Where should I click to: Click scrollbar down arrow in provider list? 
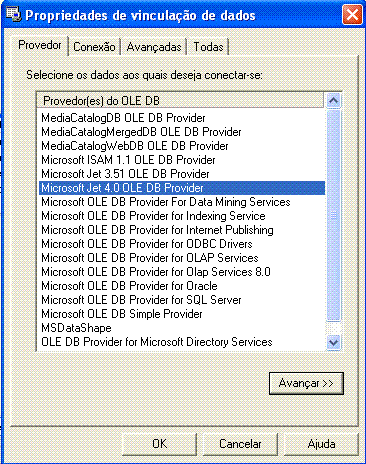tap(333, 342)
